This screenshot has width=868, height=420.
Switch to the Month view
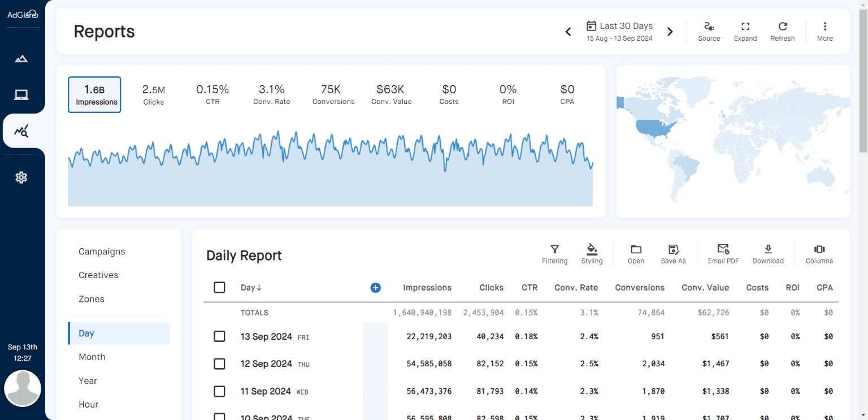(x=92, y=357)
